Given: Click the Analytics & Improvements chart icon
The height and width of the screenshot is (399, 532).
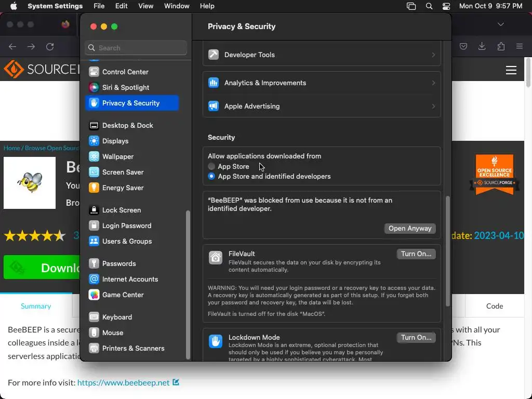Looking at the screenshot, I should 214,83.
